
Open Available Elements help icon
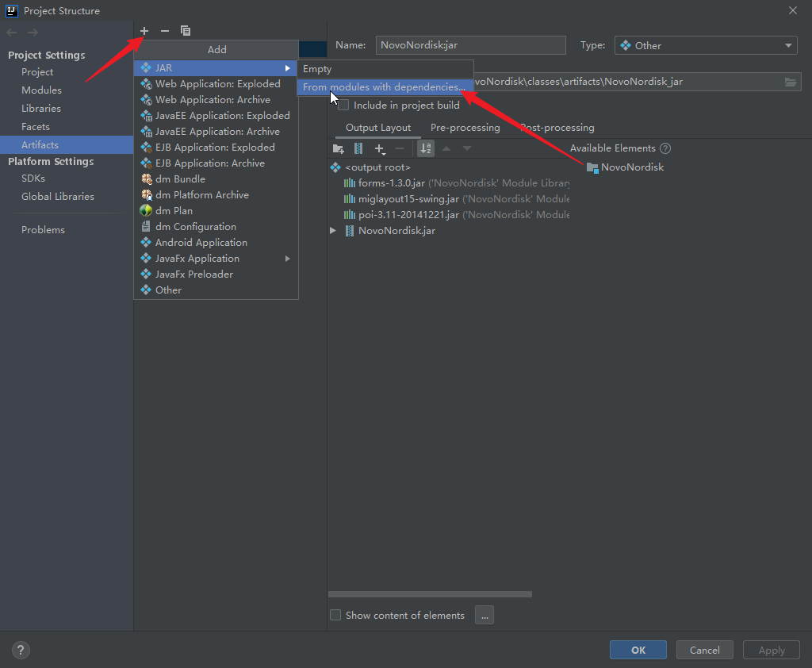(x=665, y=148)
